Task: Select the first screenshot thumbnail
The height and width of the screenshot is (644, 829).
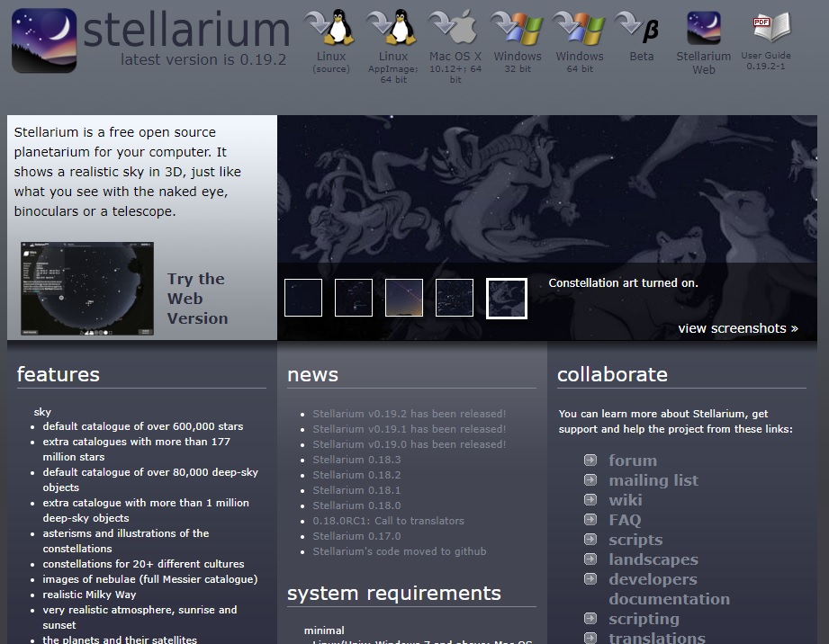Action: [x=303, y=298]
